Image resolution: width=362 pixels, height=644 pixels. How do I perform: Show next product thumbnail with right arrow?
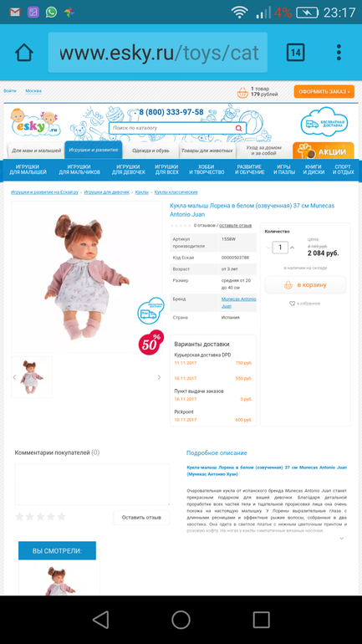pos(159,377)
